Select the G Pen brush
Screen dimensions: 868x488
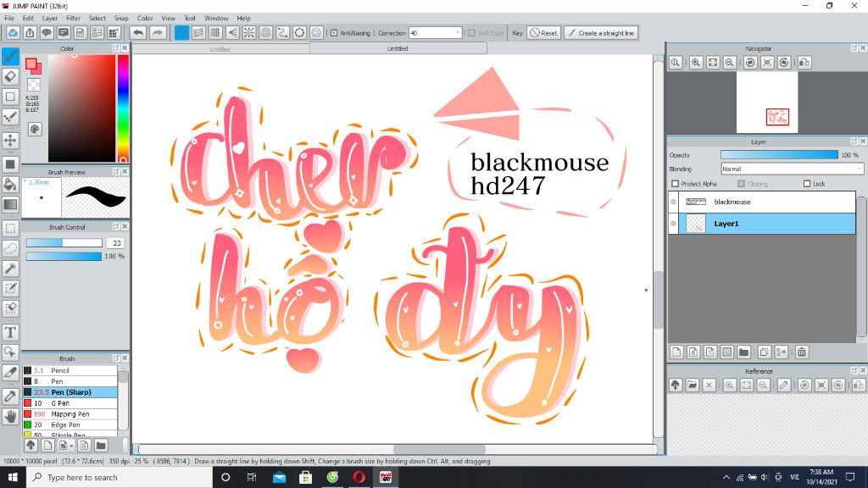70,403
